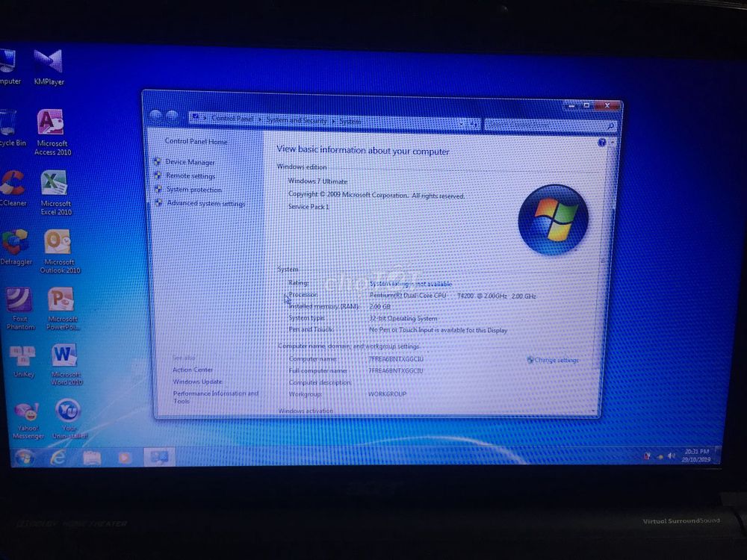Click the Pentium Dual-Core CPU processor value
The height and width of the screenshot is (560, 747).
[x=453, y=296]
